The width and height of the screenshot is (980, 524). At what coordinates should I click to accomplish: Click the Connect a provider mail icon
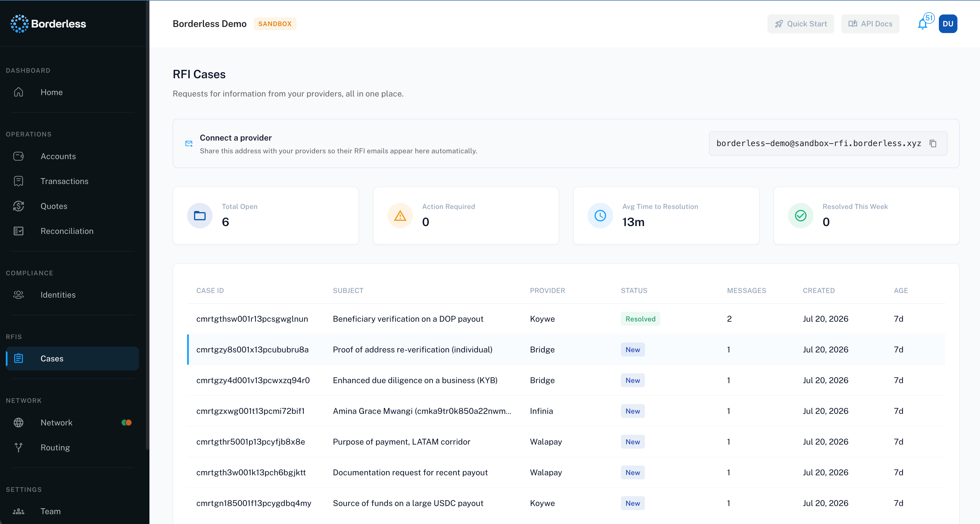click(x=189, y=143)
